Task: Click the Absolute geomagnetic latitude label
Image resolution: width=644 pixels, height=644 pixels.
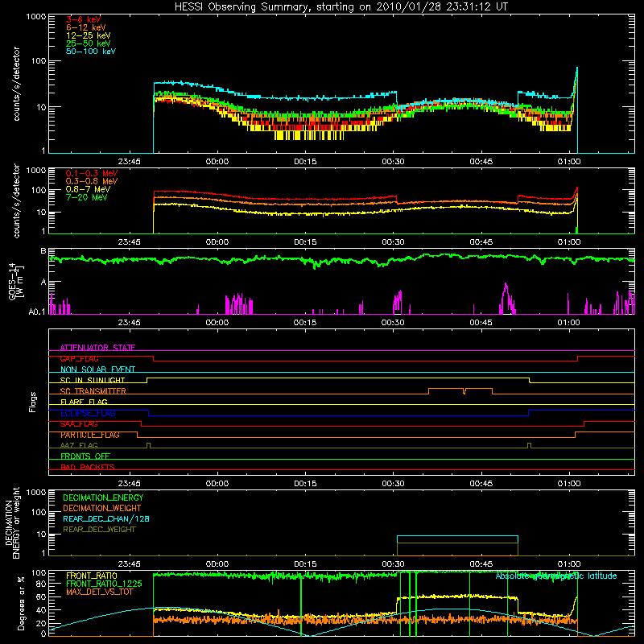Action: coord(556,576)
